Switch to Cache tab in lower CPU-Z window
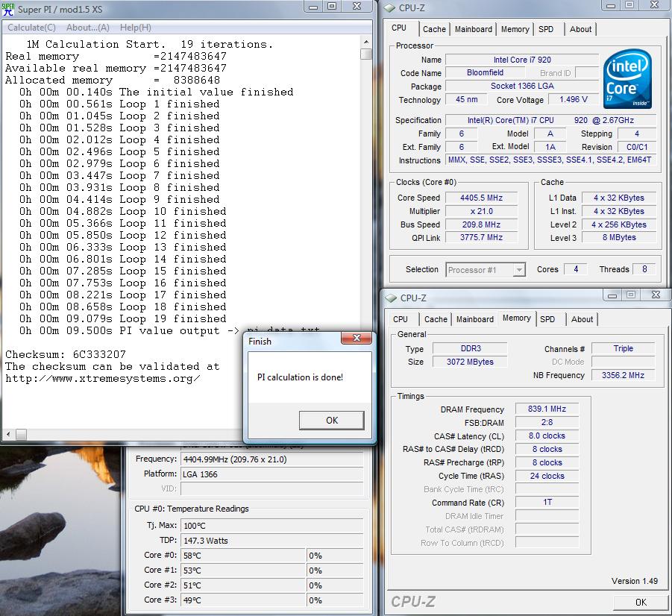672x616 pixels. pos(436,319)
